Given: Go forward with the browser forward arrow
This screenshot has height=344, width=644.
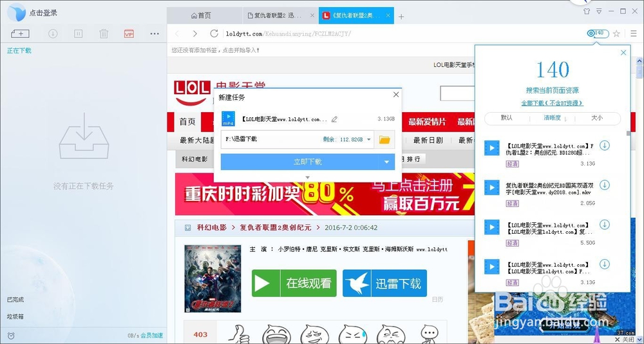Looking at the screenshot, I should click(195, 33).
